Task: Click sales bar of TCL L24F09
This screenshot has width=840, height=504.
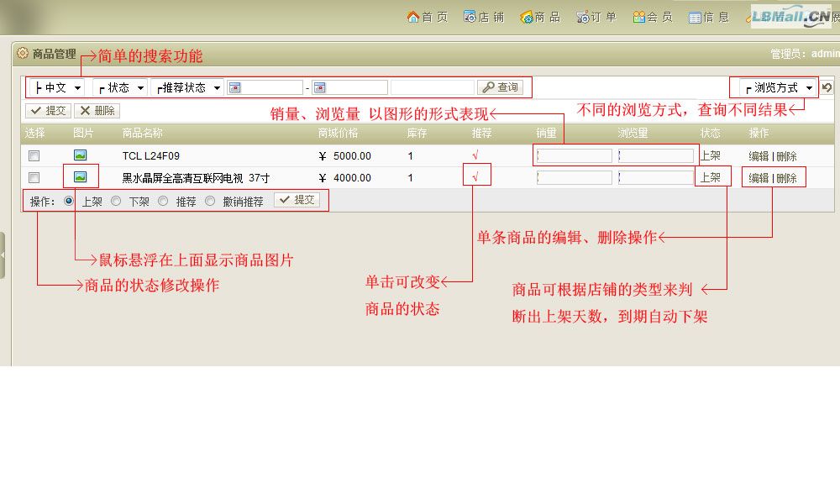Action: point(575,156)
